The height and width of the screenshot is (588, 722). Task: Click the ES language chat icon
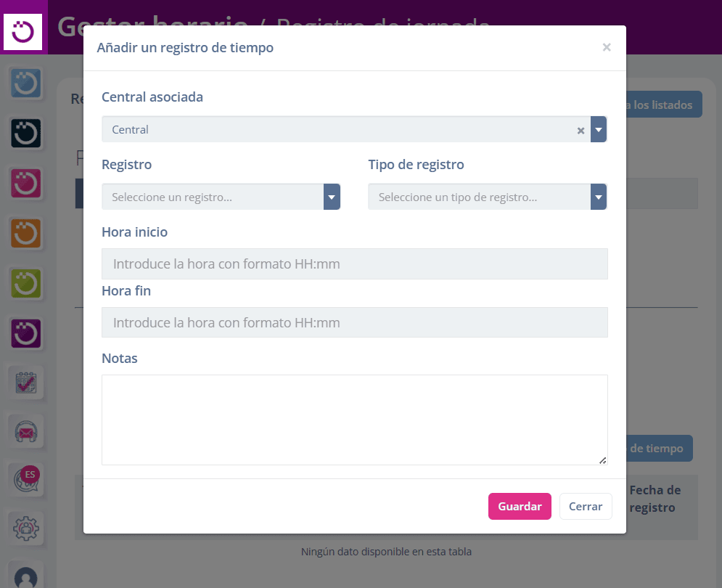point(27,479)
